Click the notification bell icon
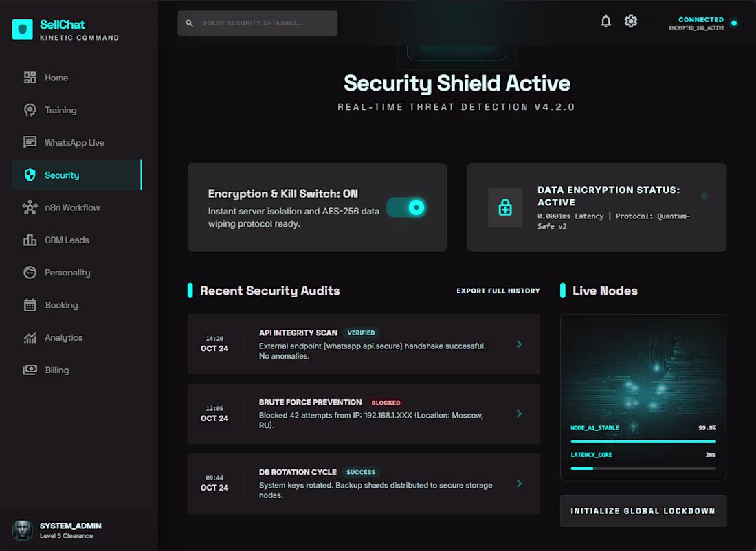Viewport: 756px width, 551px height. (x=605, y=22)
